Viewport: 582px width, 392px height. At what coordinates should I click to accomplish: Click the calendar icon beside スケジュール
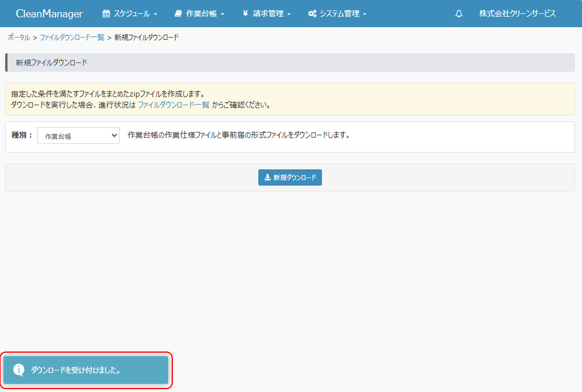pos(106,14)
